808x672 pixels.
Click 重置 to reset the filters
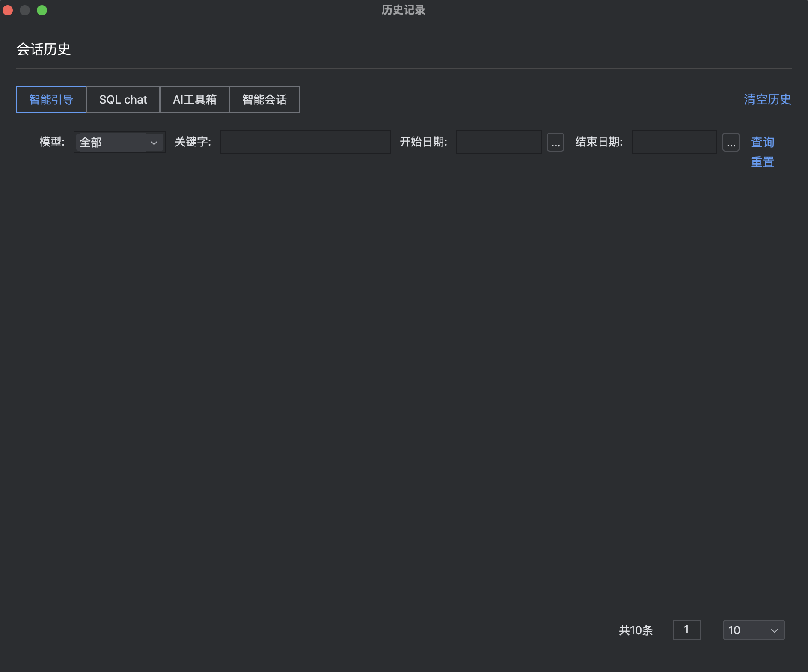(762, 162)
